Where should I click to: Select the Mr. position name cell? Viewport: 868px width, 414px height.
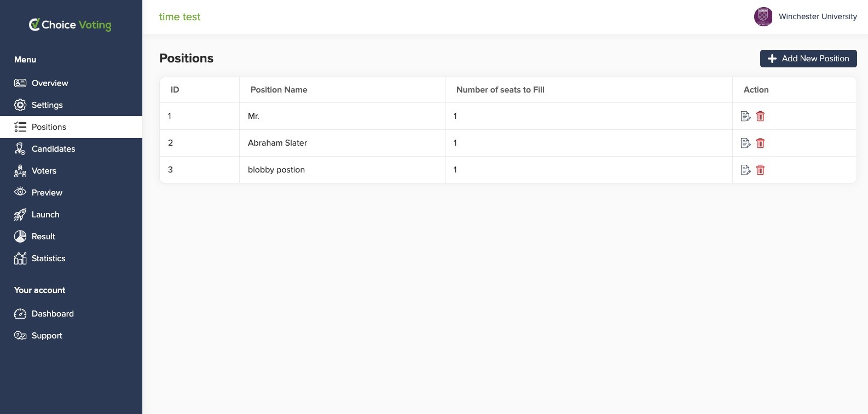342,116
